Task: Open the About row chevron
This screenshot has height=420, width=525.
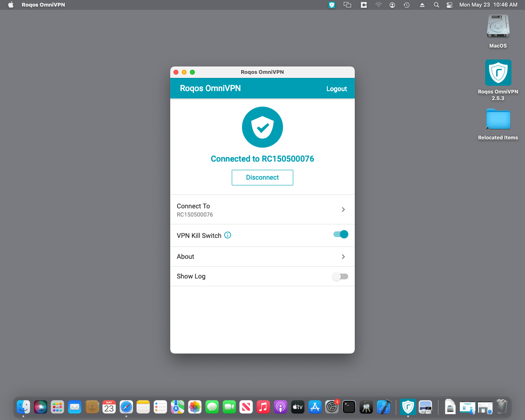Action: click(x=343, y=257)
